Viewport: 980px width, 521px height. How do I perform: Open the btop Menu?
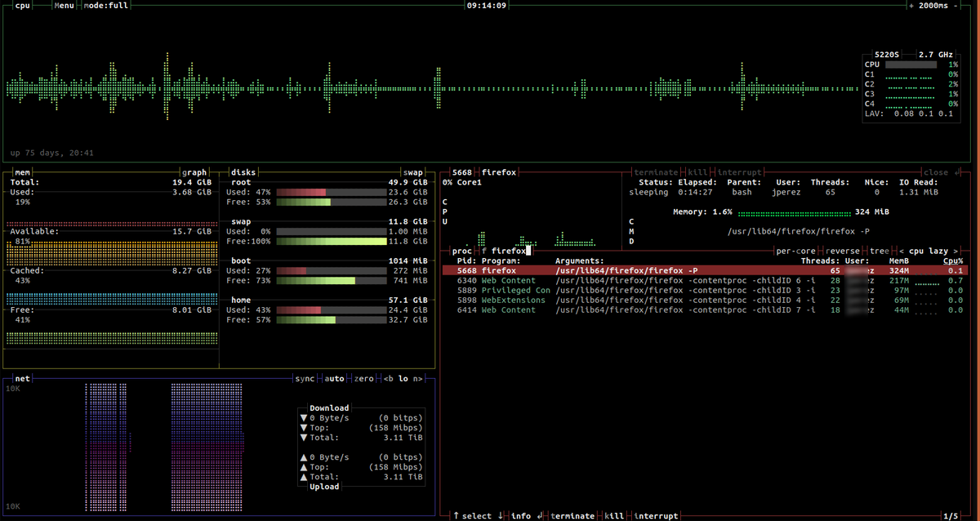tap(64, 6)
